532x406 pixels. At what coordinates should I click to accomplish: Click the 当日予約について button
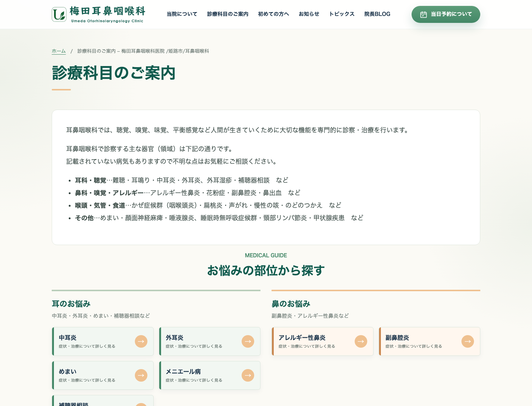pyautogui.click(x=446, y=14)
